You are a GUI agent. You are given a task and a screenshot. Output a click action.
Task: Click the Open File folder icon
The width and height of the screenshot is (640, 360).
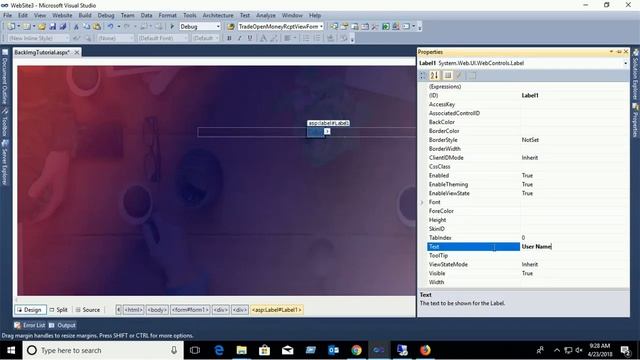42,27
